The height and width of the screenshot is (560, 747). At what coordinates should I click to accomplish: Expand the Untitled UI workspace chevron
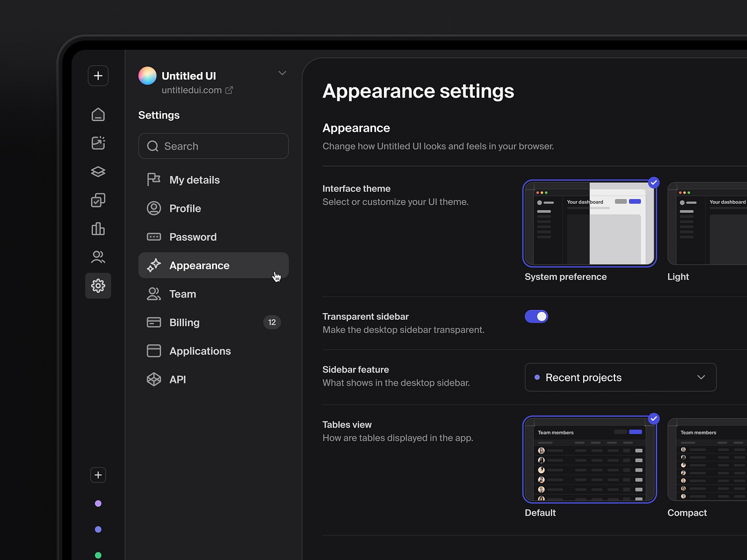pyautogui.click(x=282, y=73)
